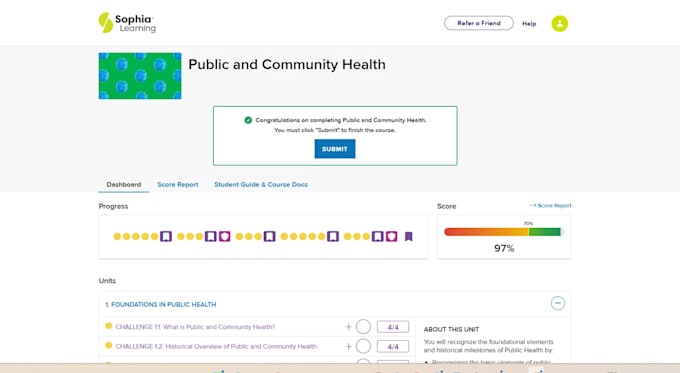Click the Refer a Friend button
The width and height of the screenshot is (680, 373).
(x=479, y=23)
